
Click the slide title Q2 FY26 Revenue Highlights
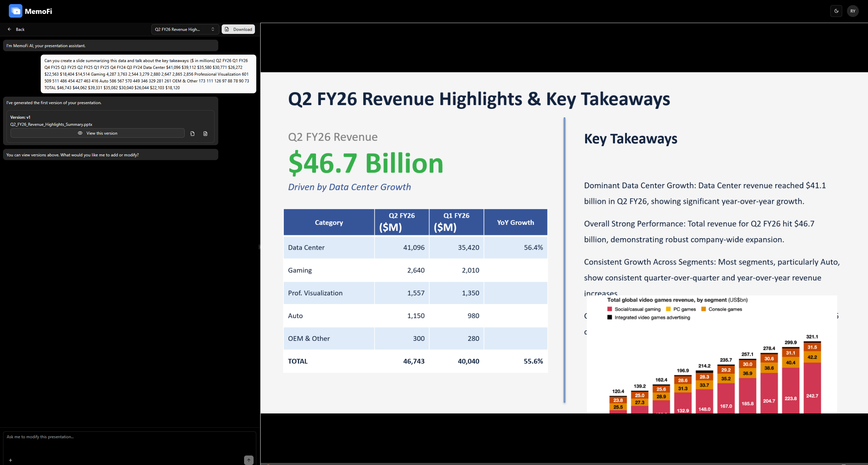pyautogui.click(x=479, y=99)
